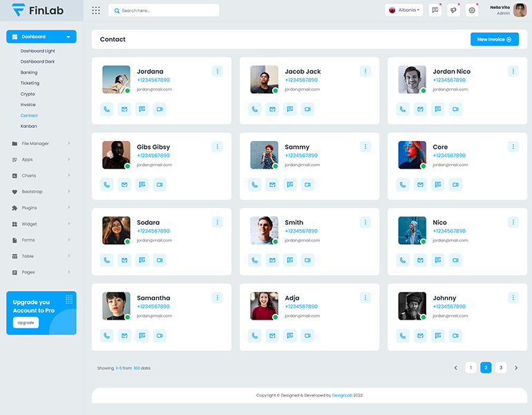532x415 pixels.
Task: Open the Albania language dropdown
Action: (x=404, y=10)
